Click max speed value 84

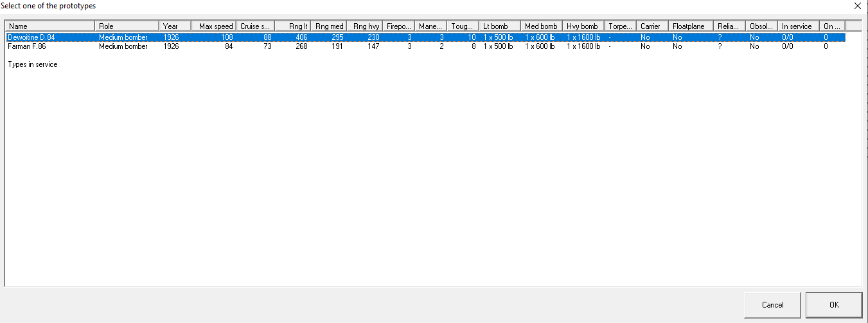(229, 46)
